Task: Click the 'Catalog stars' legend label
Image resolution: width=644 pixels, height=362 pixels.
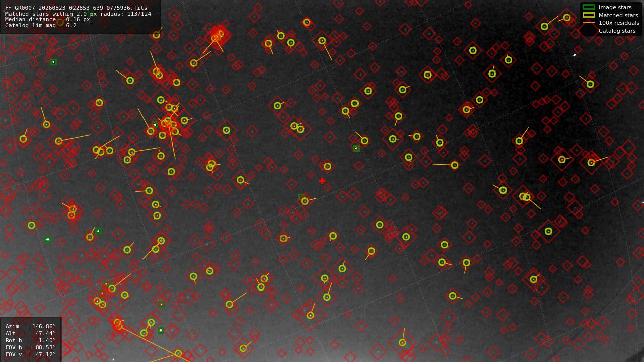Action: [617, 31]
